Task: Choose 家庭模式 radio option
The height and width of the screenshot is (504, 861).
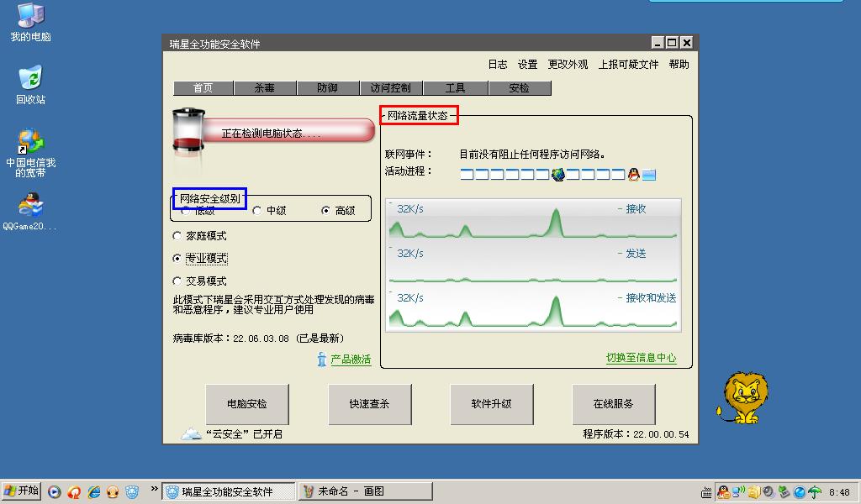Action: [177, 236]
